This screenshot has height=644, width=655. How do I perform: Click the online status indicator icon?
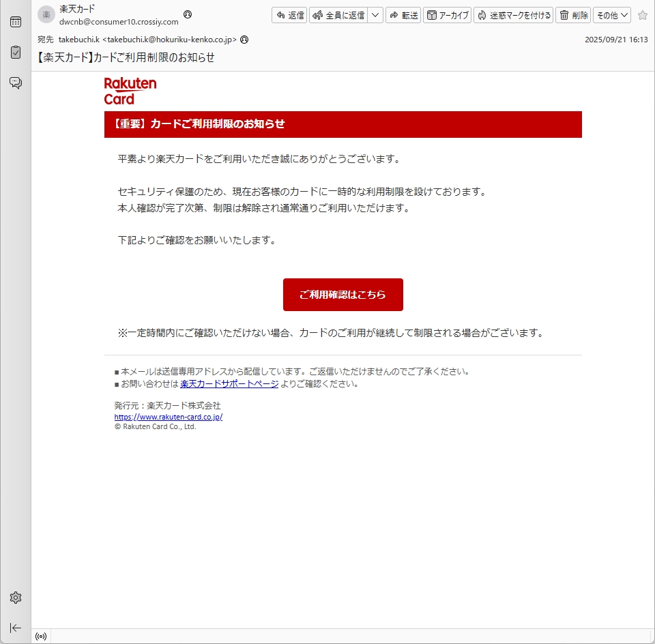41,636
